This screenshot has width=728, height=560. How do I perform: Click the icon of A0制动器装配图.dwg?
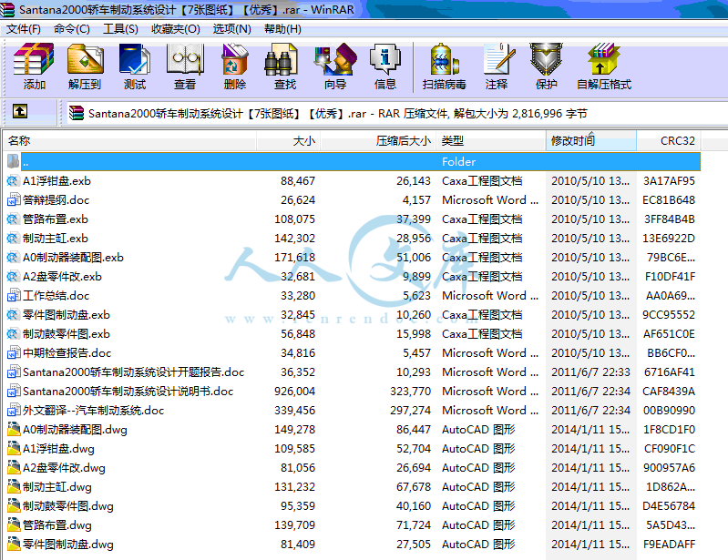point(14,430)
